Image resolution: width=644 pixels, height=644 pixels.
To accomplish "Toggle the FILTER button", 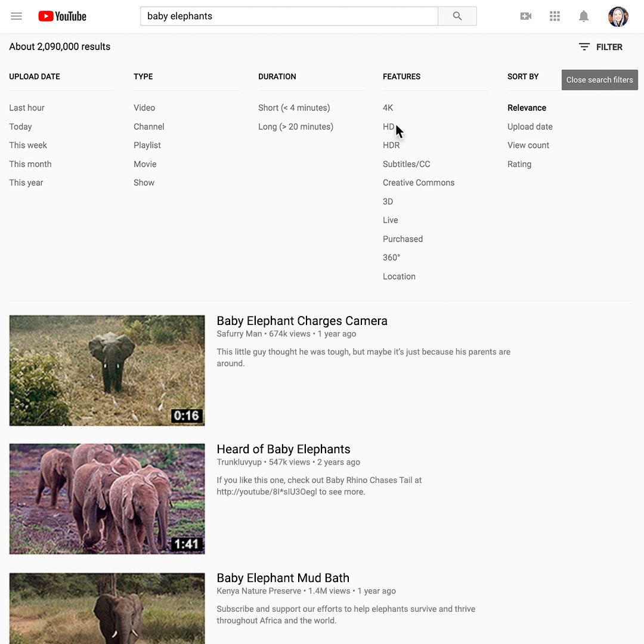I will 600,47.
